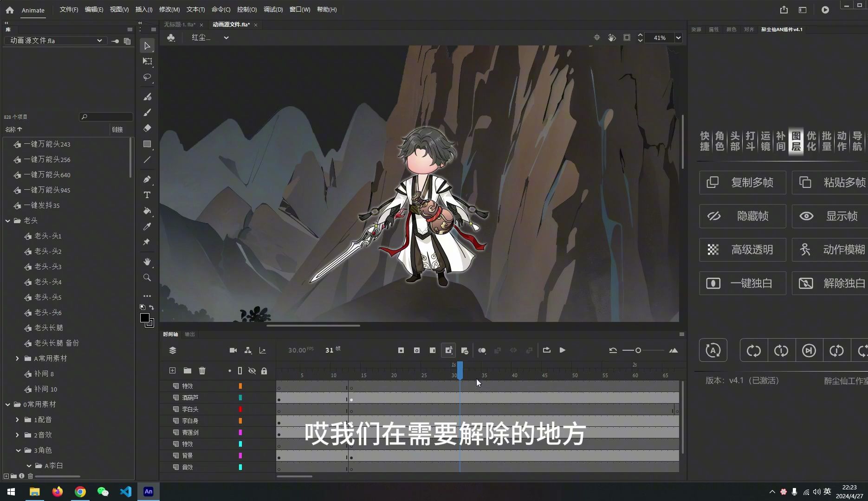Toggle outline for 李白头 layer color
868x501 pixels.
tap(240, 409)
